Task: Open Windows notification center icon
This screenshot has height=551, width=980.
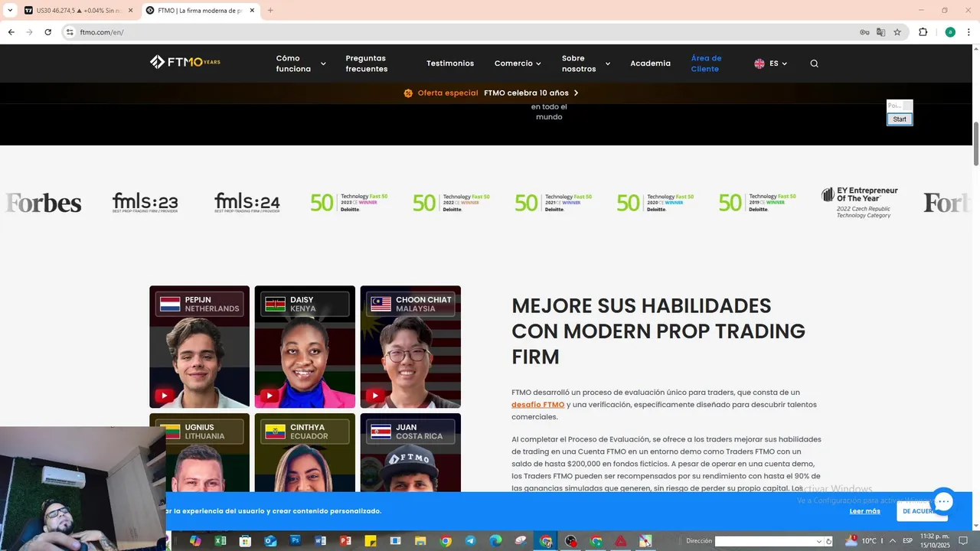Action: point(964,541)
